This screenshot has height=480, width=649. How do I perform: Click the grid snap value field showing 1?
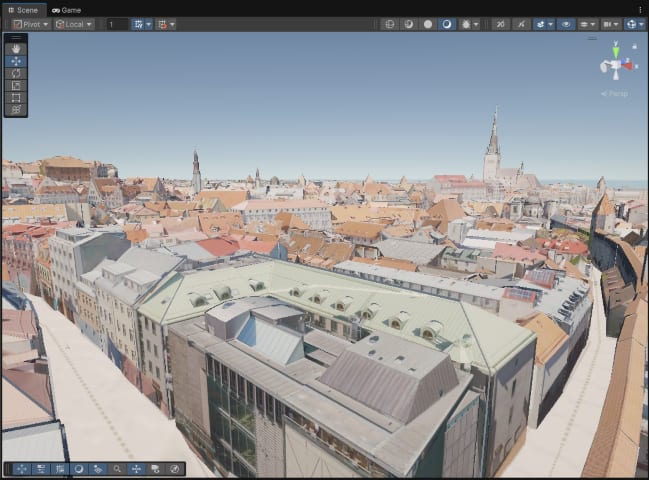(x=117, y=24)
